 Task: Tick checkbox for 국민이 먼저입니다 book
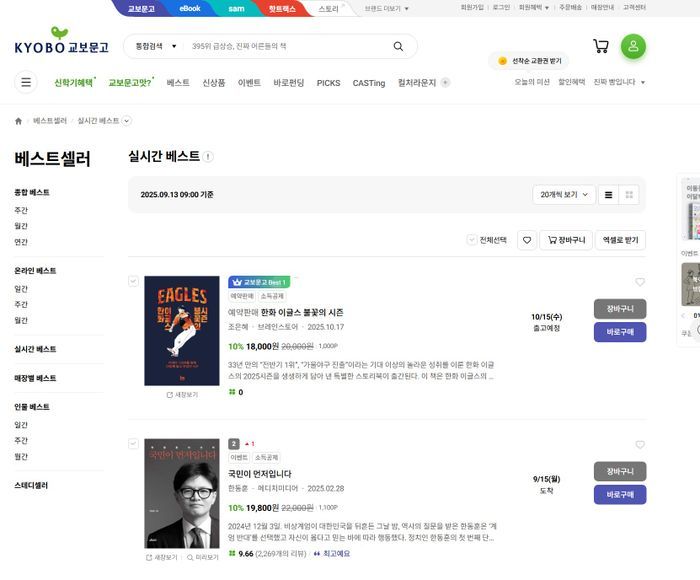133,443
